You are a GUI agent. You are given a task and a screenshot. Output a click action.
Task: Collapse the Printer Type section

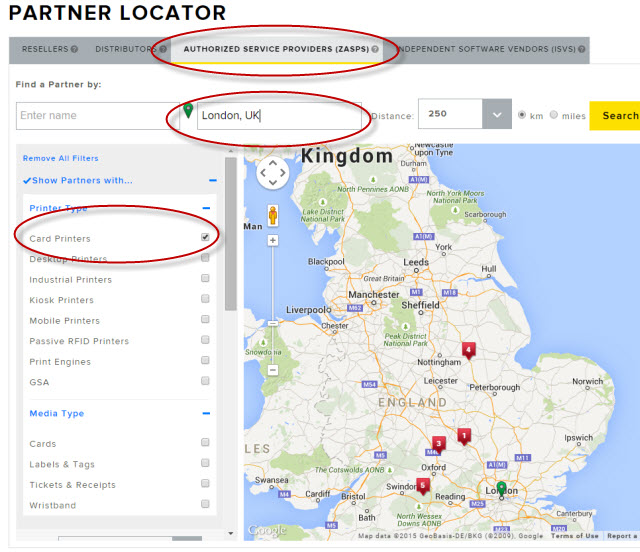point(207,208)
